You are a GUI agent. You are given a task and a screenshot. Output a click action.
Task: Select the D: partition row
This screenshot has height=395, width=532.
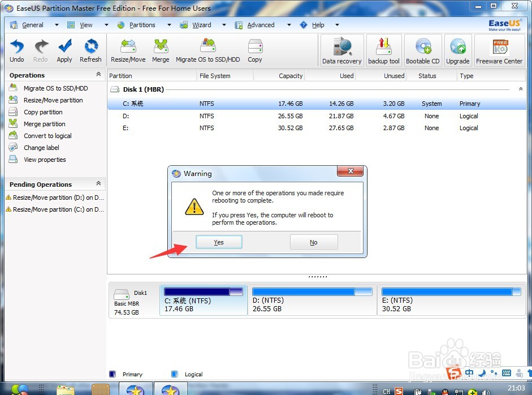pos(317,116)
